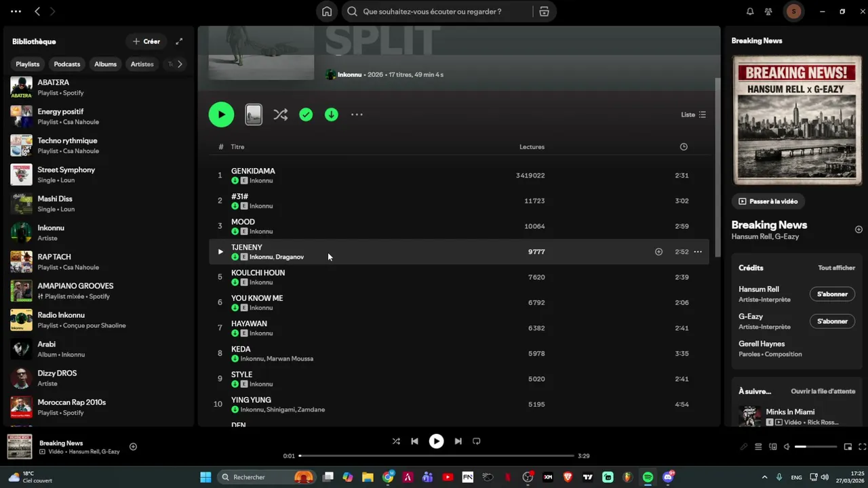Select the Albums filter

coord(105,64)
